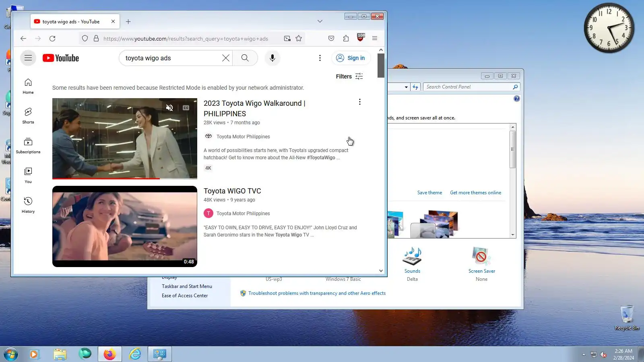Open the 2023 Toyota Wigo Walkaround title
This screenshot has width=644, height=362.
[x=254, y=109]
